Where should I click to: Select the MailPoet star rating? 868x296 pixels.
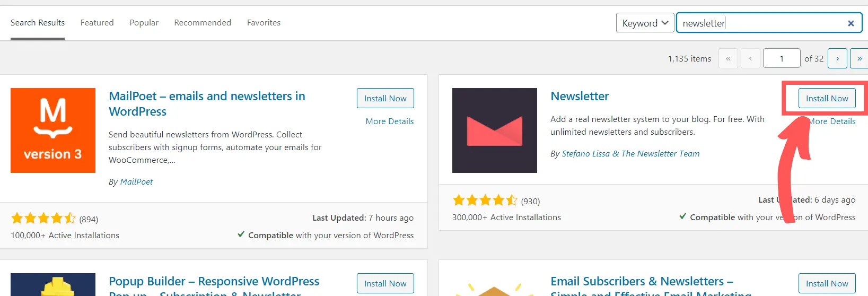(x=43, y=218)
